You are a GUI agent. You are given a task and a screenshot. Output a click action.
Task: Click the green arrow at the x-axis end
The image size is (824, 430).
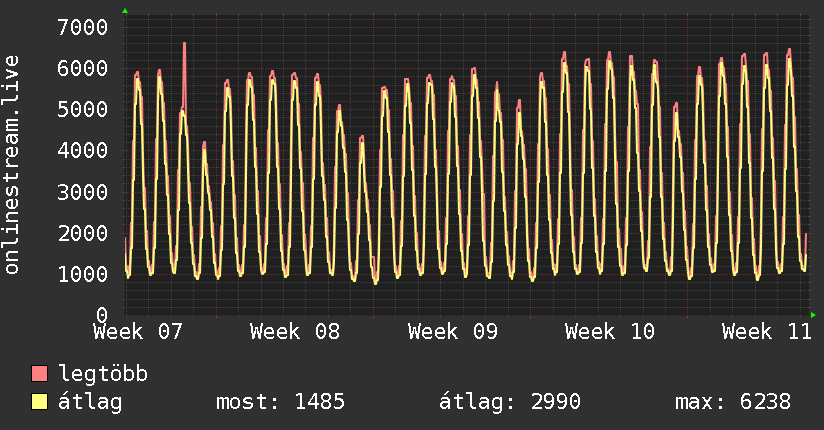813,315
